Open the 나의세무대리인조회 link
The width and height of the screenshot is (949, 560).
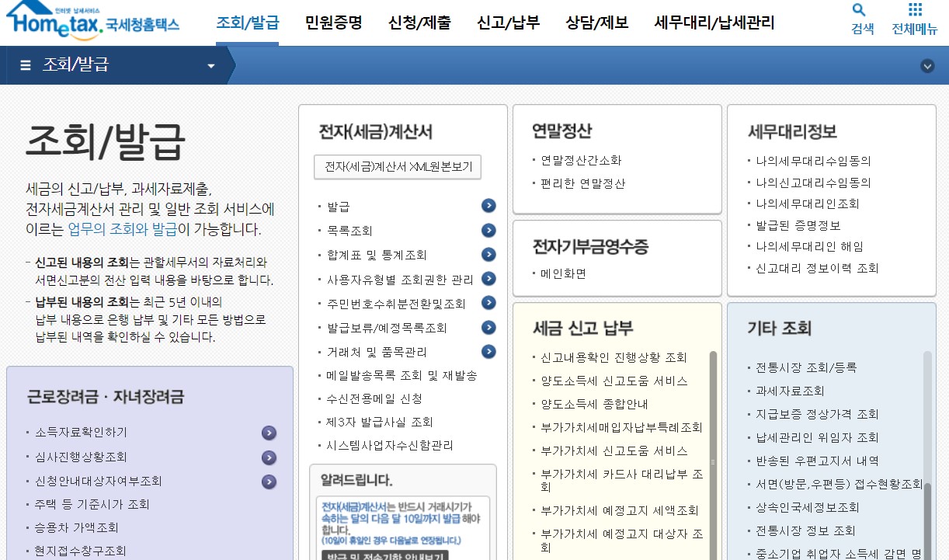(808, 203)
